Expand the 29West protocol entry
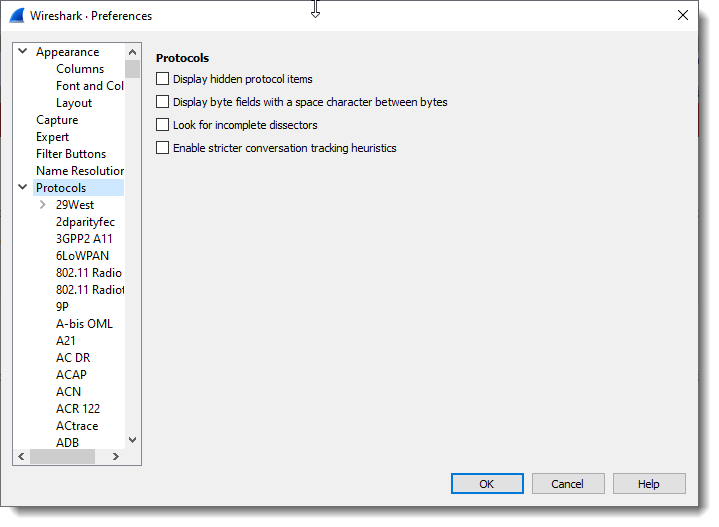Screen dimensions: 719x527 coord(43,205)
